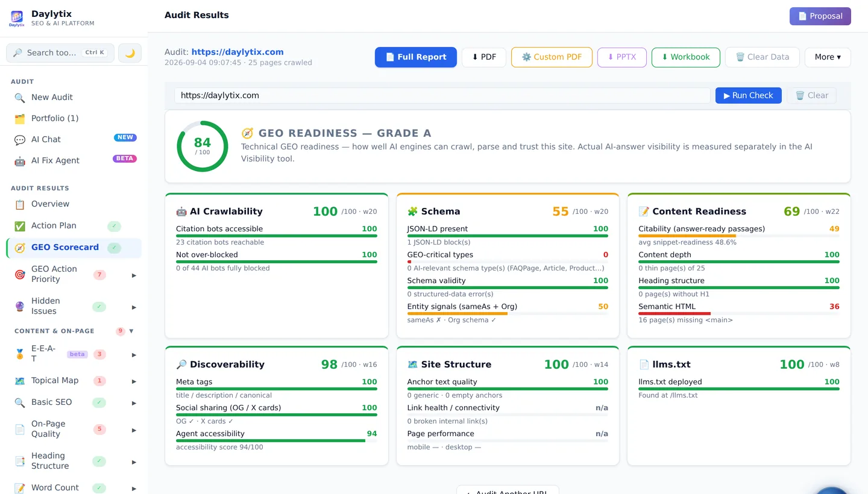Open the More dropdown menu
The image size is (868, 494).
(x=828, y=57)
